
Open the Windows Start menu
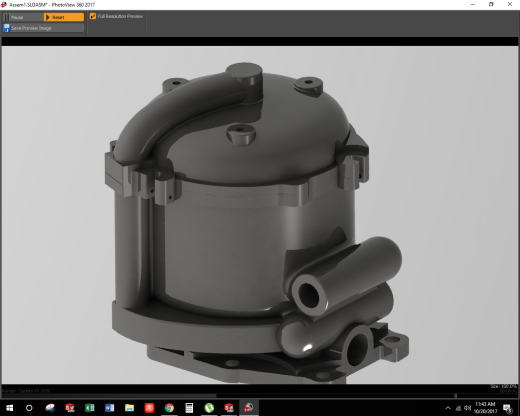pos(10,408)
